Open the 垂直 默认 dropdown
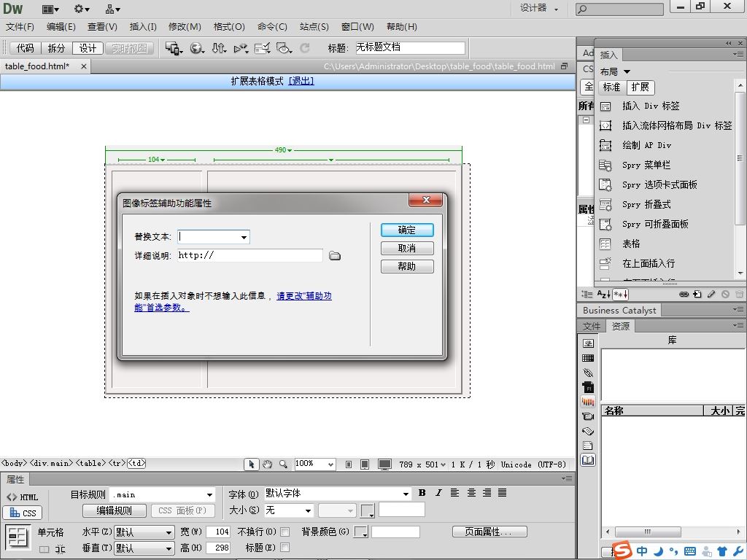747x560 pixels. coord(169,548)
